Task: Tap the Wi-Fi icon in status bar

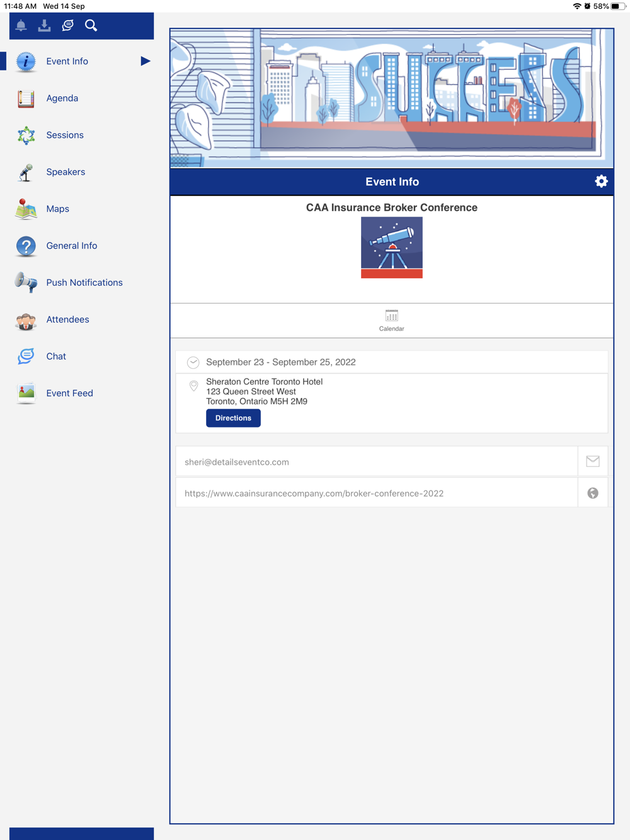Action: (x=576, y=6)
